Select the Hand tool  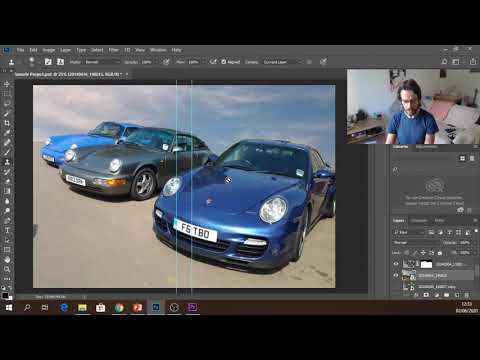click(x=7, y=259)
